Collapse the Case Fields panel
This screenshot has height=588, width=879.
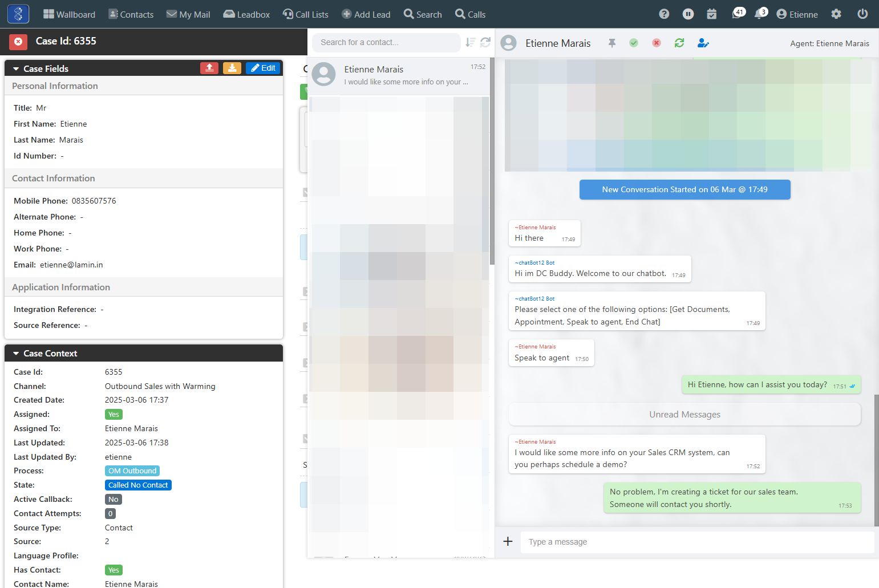pyautogui.click(x=16, y=68)
